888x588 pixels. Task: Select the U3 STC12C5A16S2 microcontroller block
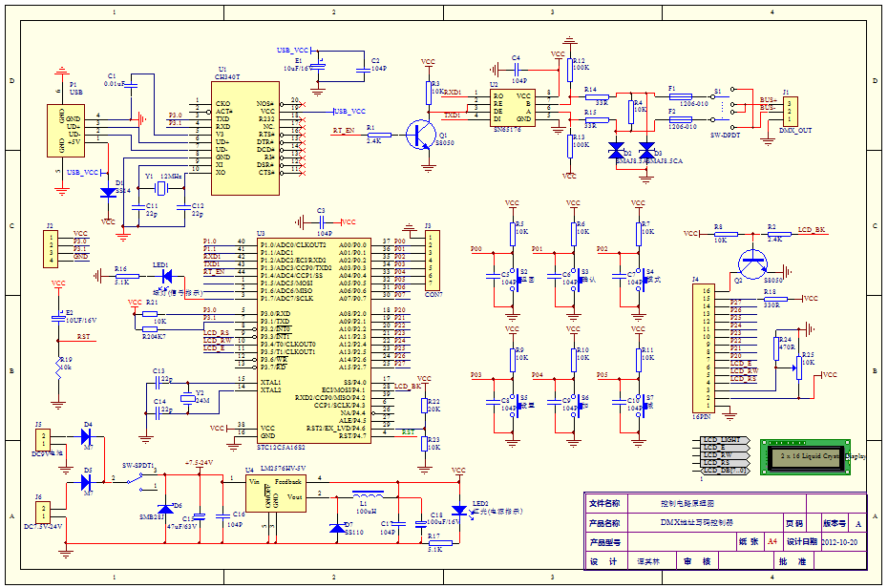pyautogui.click(x=314, y=341)
